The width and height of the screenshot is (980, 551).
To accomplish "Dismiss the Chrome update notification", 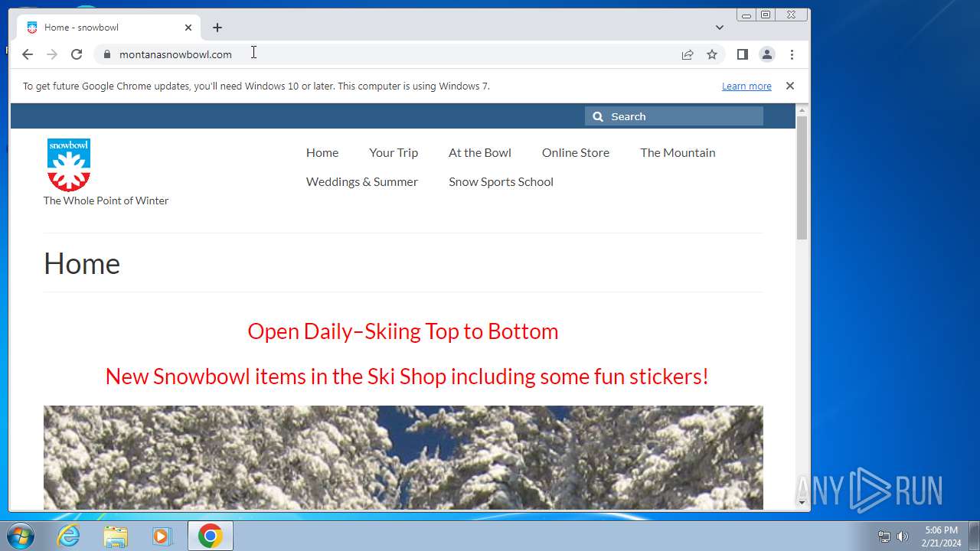I will tap(790, 86).
